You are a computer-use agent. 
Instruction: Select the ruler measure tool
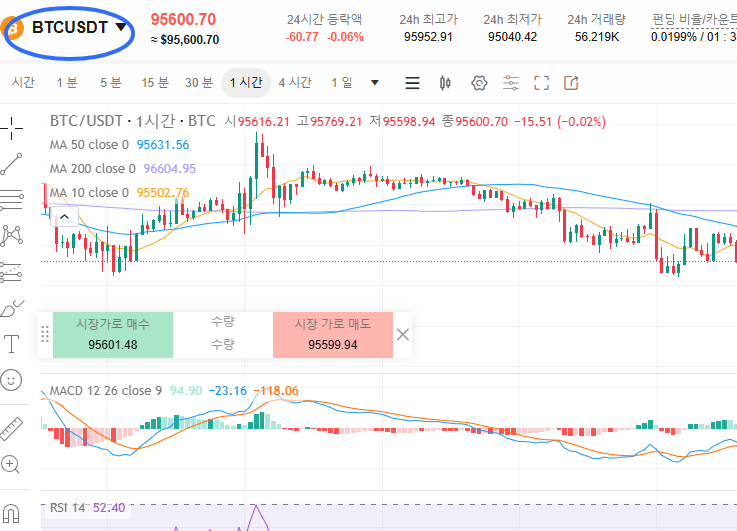click(12, 428)
